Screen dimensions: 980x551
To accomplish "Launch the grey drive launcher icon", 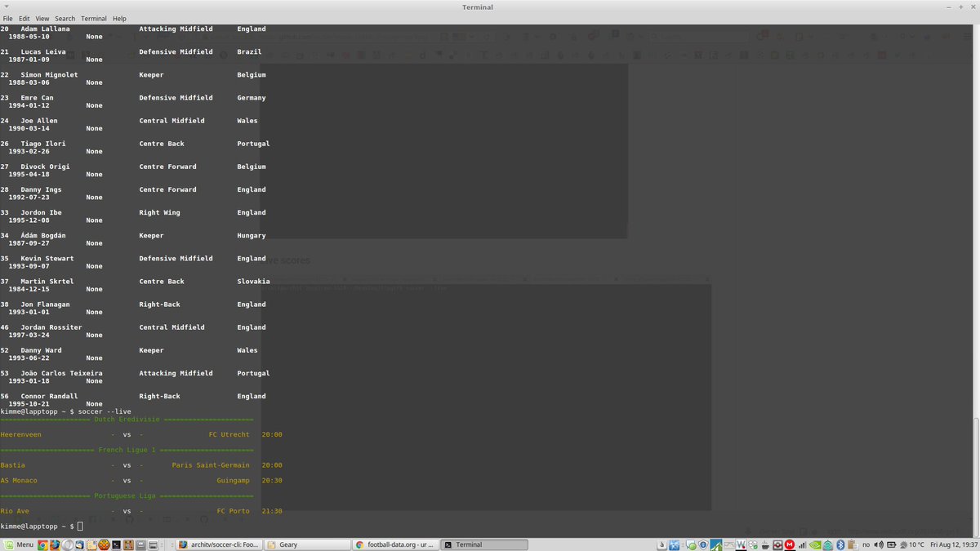I will 153,544.
